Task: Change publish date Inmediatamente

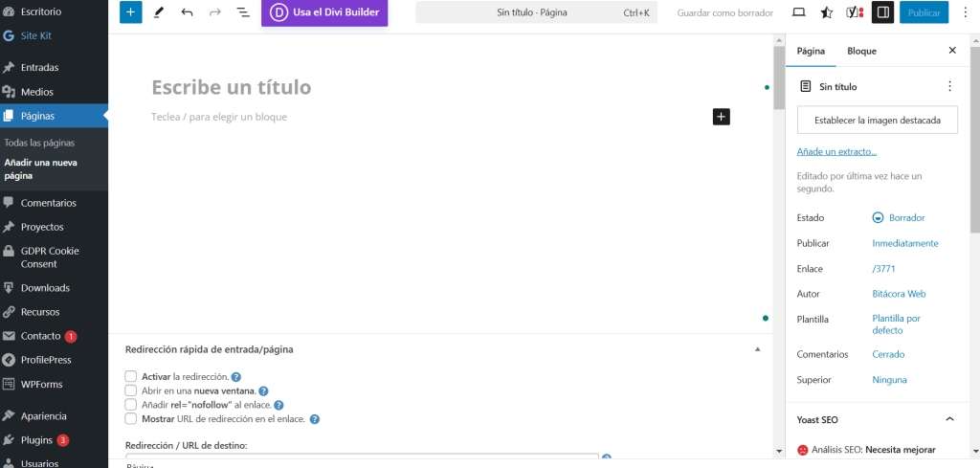Action: click(x=905, y=243)
